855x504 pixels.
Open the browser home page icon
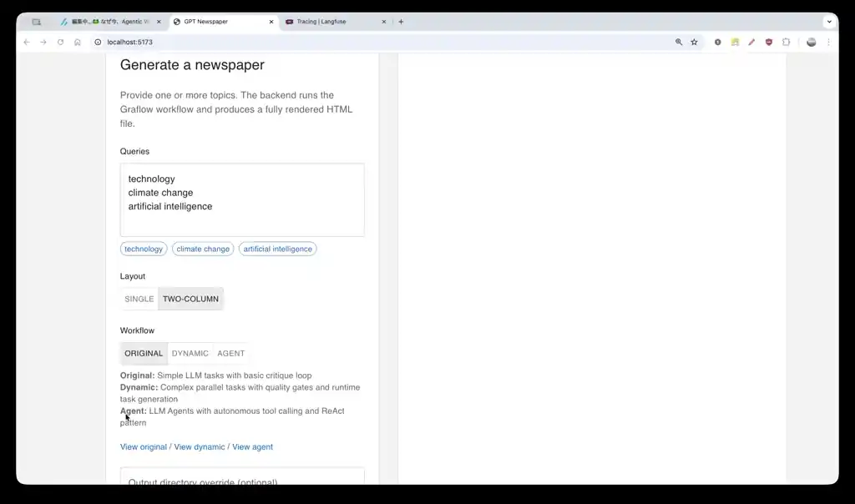point(78,42)
